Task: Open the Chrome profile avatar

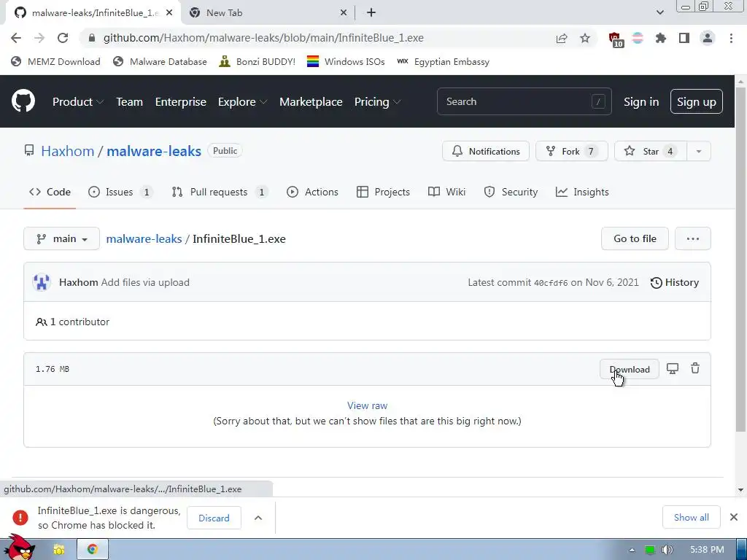Action: 708,38
